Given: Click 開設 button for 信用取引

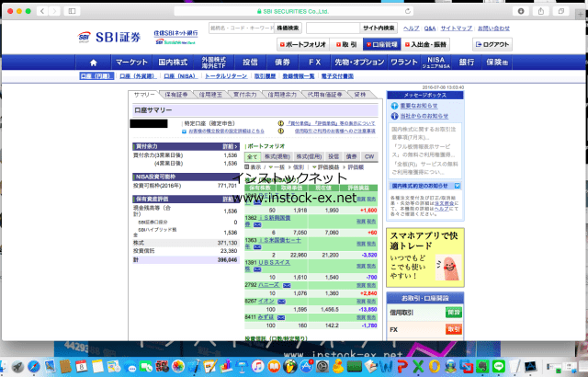Looking at the screenshot, I should click(453, 313).
